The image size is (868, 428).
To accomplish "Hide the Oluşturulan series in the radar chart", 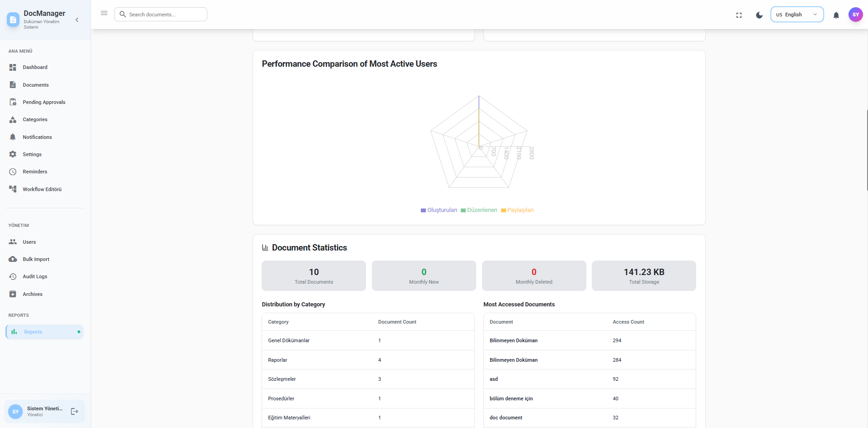I will 439,210.
